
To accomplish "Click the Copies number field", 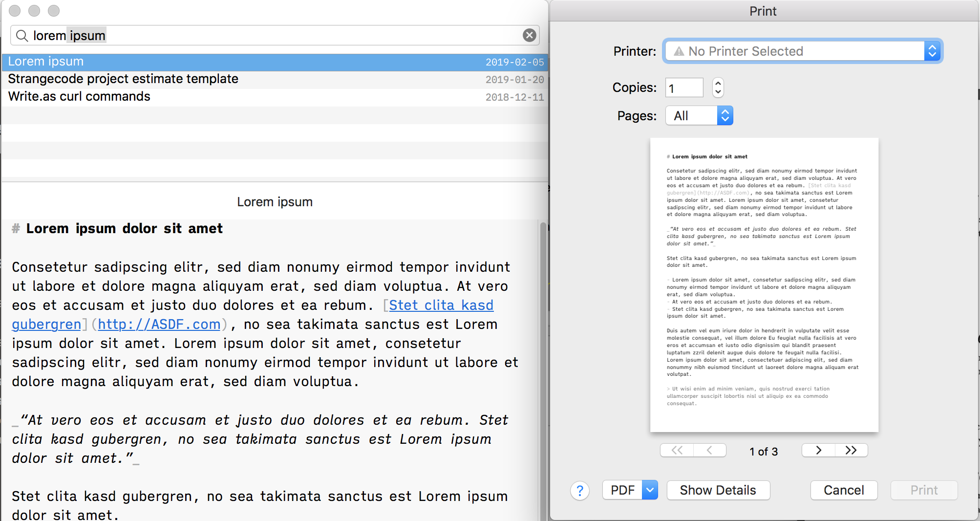I will click(x=684, y=88).
